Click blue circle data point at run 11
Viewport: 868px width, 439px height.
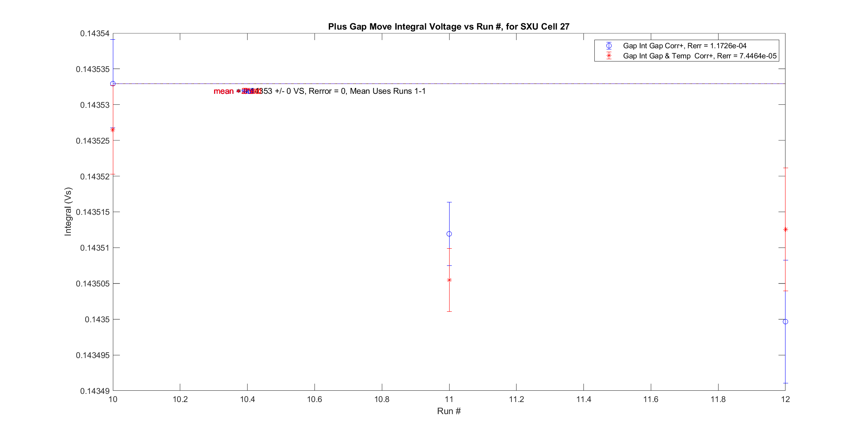(449, 234)
